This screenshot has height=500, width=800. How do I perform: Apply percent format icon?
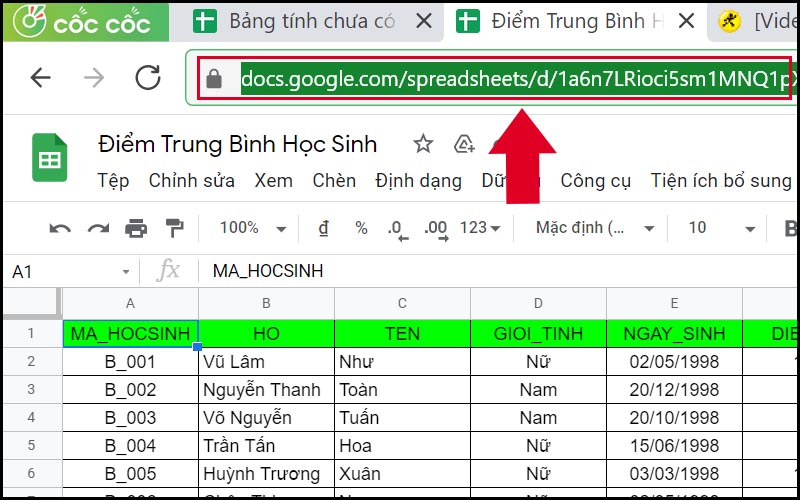(x=361, y=228)
